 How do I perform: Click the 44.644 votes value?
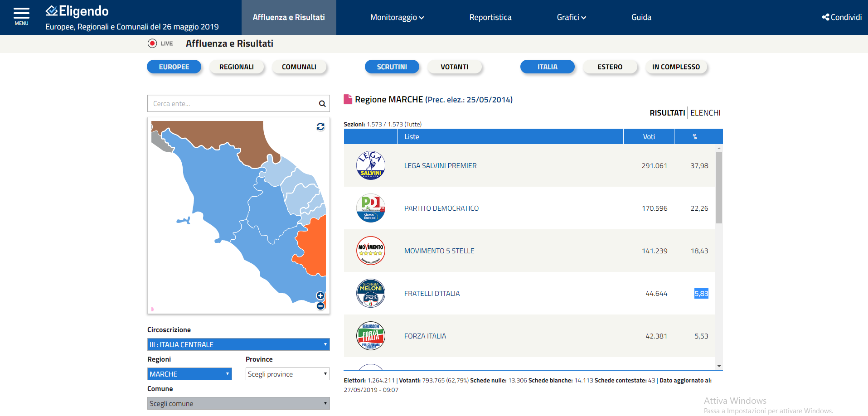click(656, 294)
